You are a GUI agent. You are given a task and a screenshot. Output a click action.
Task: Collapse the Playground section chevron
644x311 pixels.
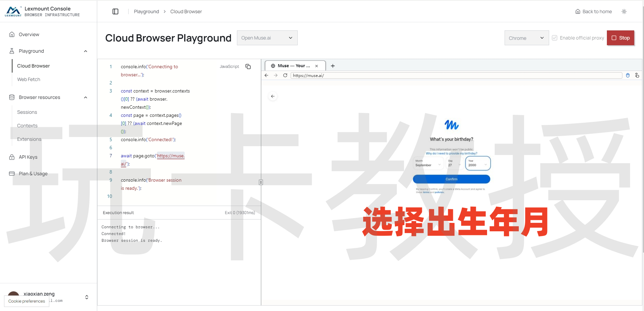pyautogui.click(x=85, y=51)
